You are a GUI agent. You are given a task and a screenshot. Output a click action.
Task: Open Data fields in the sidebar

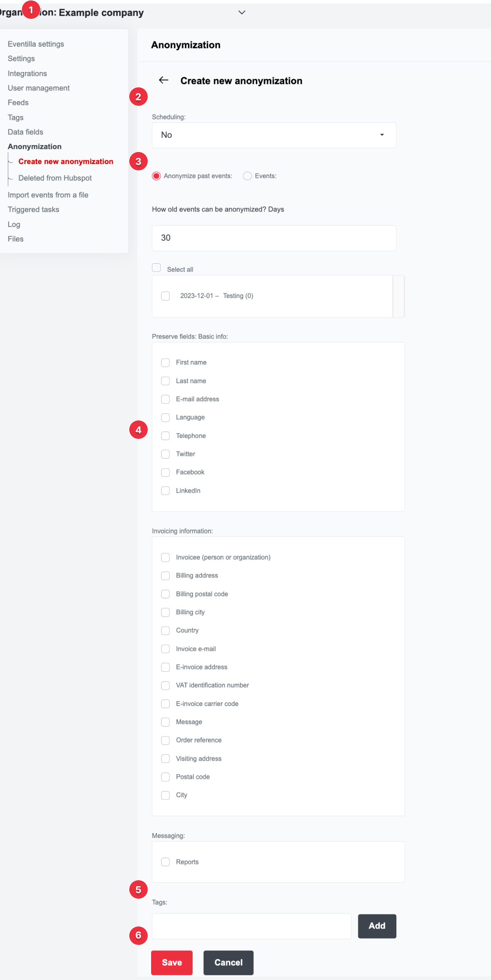(25, 132)
